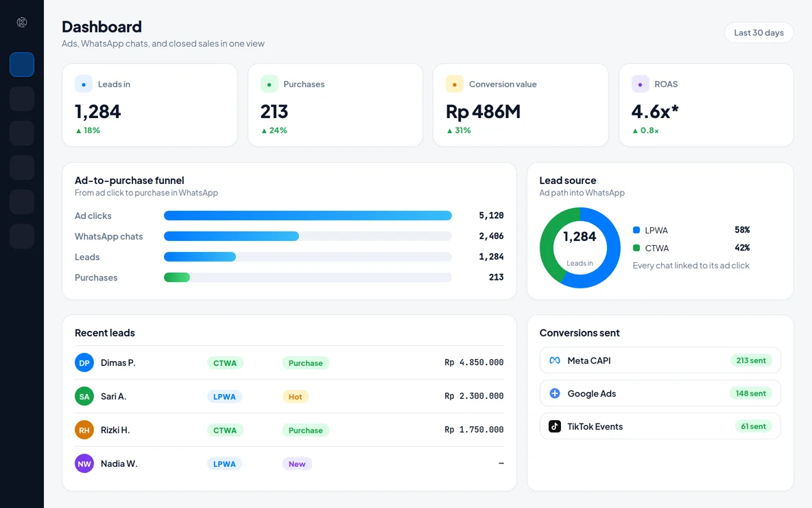Click the RH avatar for Rizki H.
Viewport: 812px width, 508px height.
pyautogui.click(x=84, y=430)
